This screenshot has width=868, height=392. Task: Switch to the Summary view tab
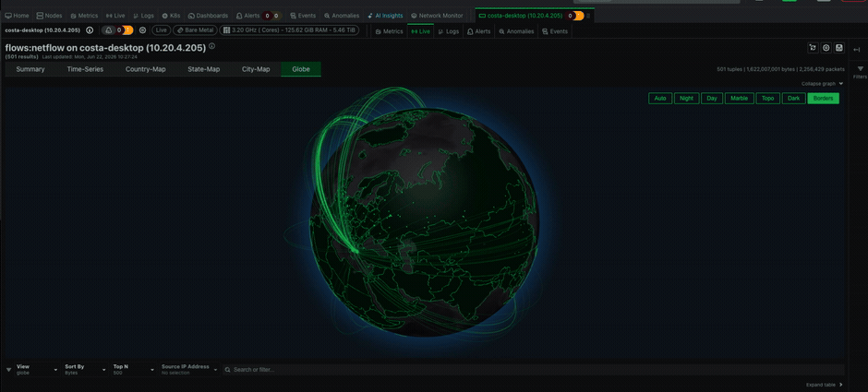pos(30,69)
